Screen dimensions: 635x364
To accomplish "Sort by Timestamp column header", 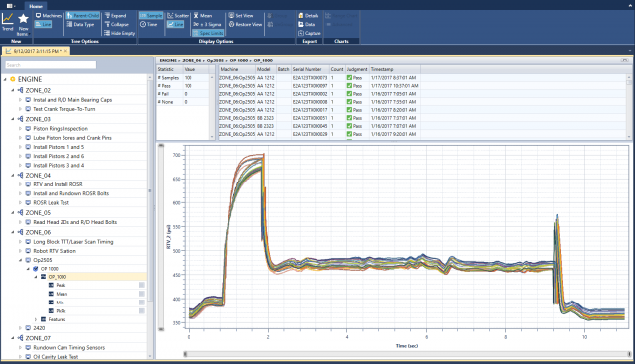I will coord(395,69).
